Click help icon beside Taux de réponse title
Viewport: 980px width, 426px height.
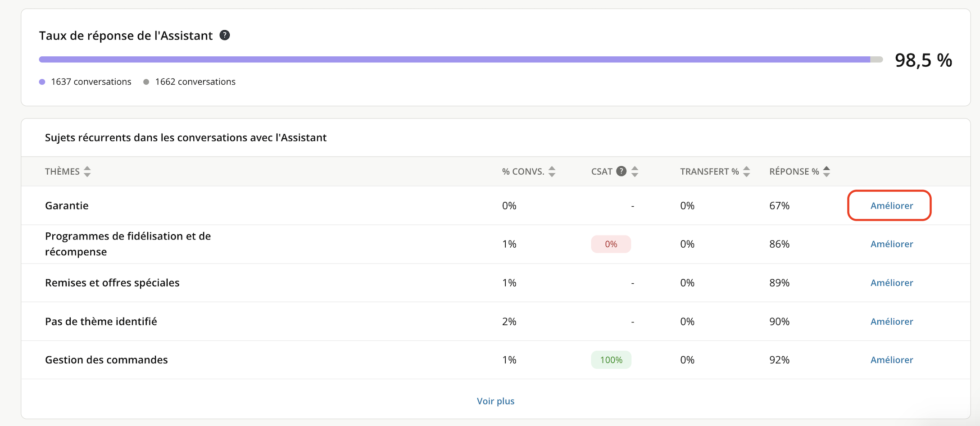pos(224,35)
